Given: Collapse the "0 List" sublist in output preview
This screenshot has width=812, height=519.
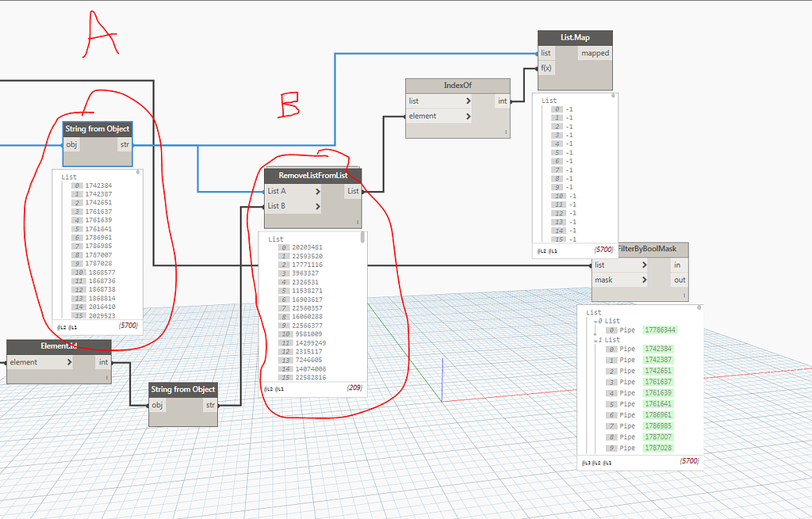Looking at the screenshot, I should (596, 321).
